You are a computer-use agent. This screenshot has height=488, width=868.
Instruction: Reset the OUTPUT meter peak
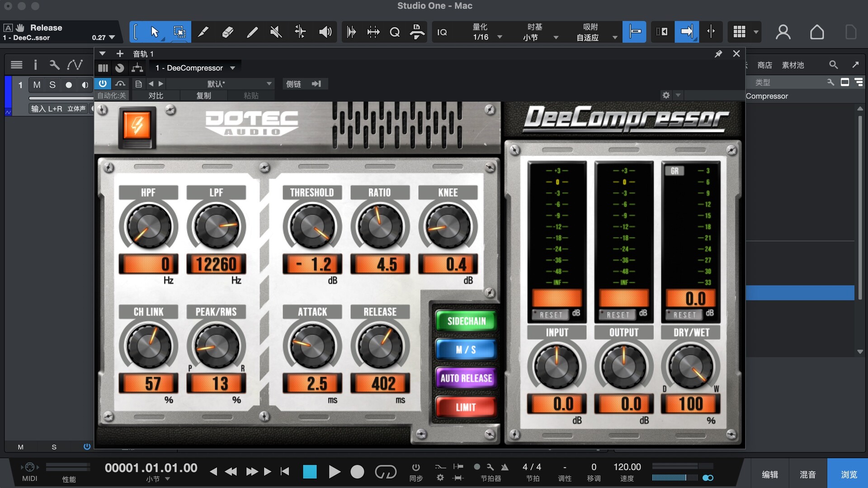tap(618, 314)
